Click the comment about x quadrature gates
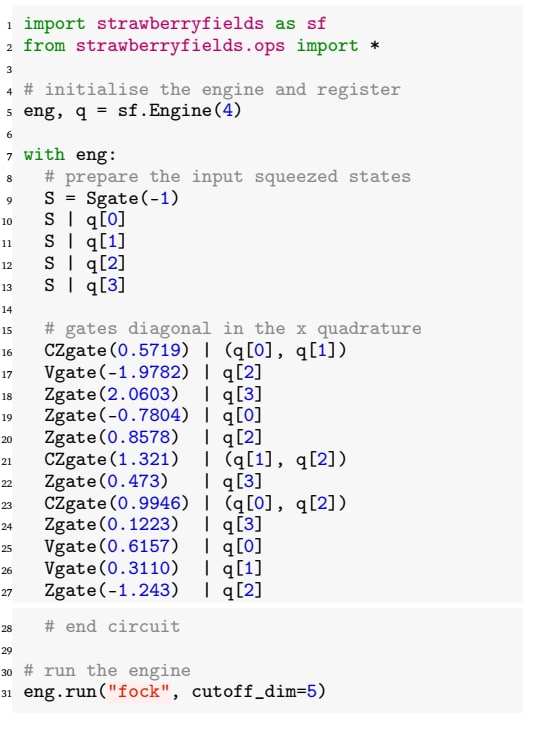 (233, 329)
